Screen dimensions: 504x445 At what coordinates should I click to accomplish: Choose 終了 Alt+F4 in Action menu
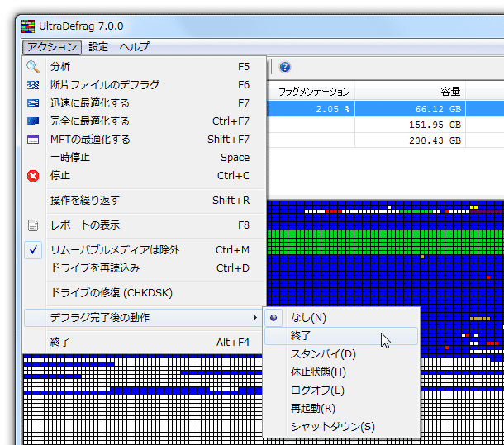click(x=144, y=342)
